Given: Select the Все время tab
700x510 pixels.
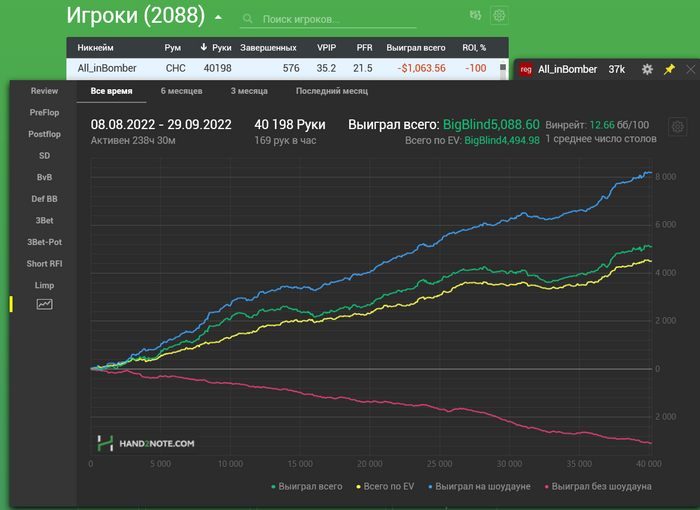Looking at the screenshot, I should click(x=111, y=91).
